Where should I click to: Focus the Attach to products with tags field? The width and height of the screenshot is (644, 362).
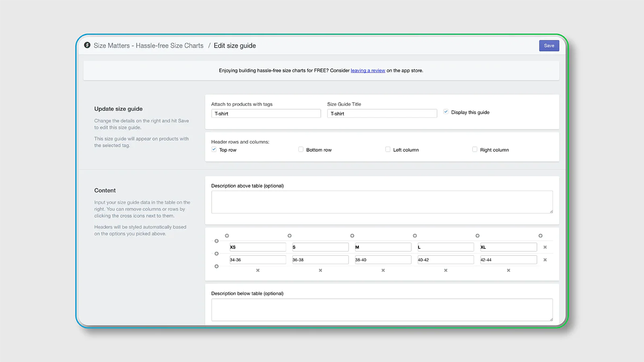266,114
